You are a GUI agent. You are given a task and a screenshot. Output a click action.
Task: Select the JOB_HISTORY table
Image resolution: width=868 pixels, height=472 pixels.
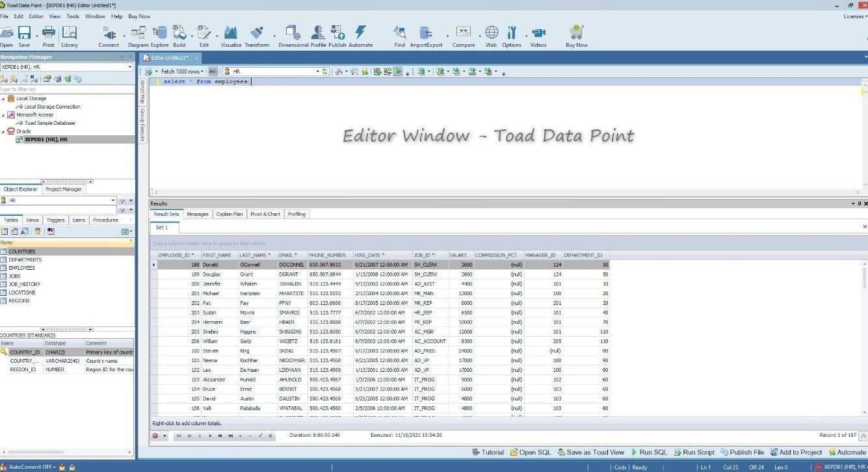tap(24, 284)
